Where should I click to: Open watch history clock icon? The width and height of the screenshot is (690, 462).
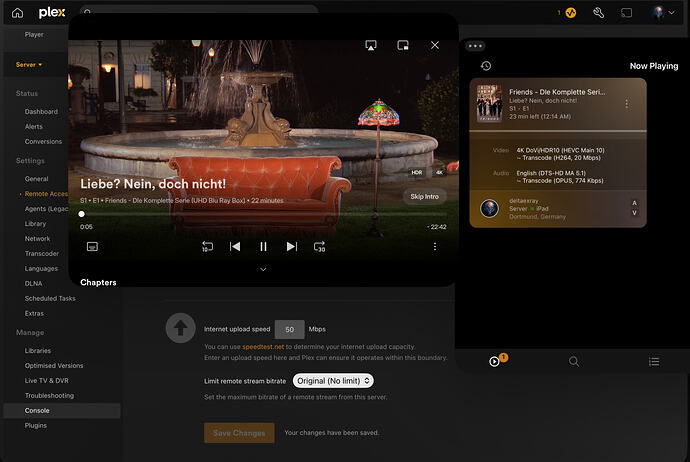(486, 66)
